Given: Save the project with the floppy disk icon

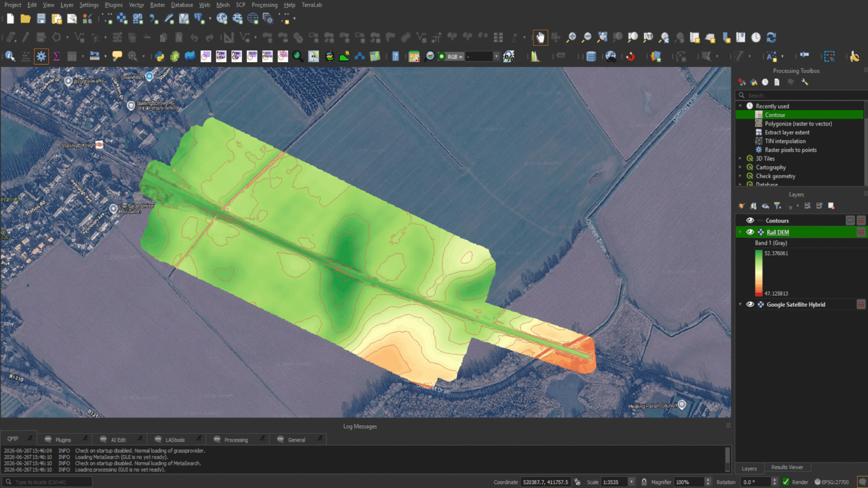Looking at the screenshot, I should coord(41,19).
